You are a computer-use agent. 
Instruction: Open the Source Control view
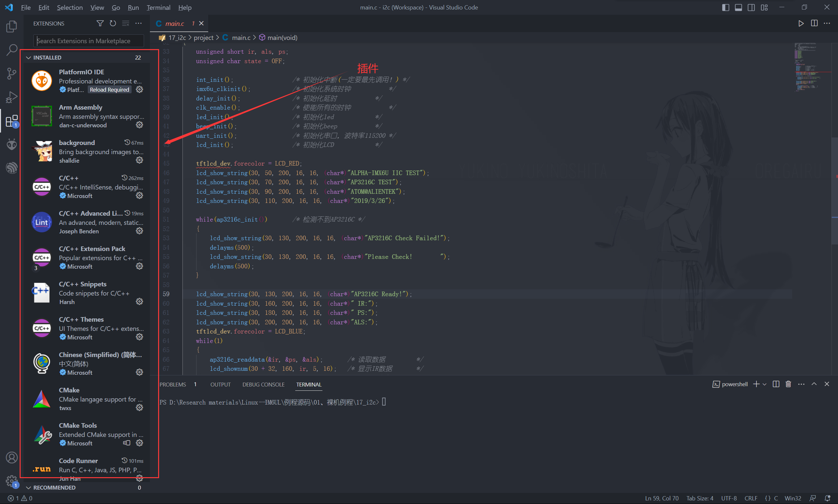(11, 73)
